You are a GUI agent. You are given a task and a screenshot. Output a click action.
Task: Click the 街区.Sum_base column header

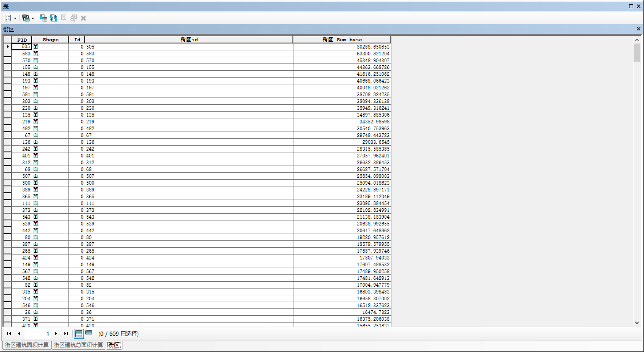pos(342,39)
